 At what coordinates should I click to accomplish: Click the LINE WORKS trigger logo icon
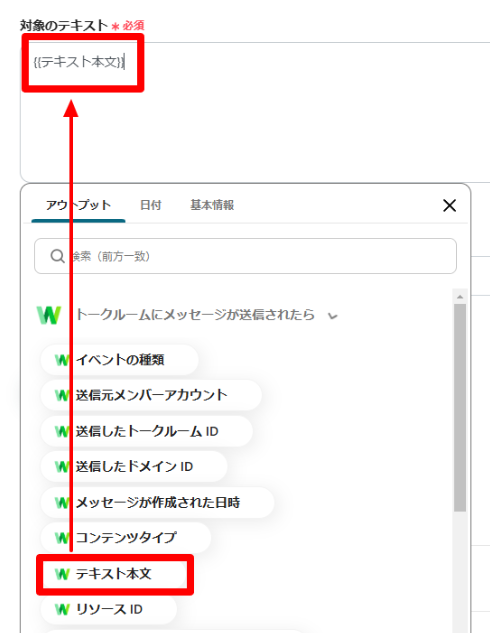coord(49,315)
